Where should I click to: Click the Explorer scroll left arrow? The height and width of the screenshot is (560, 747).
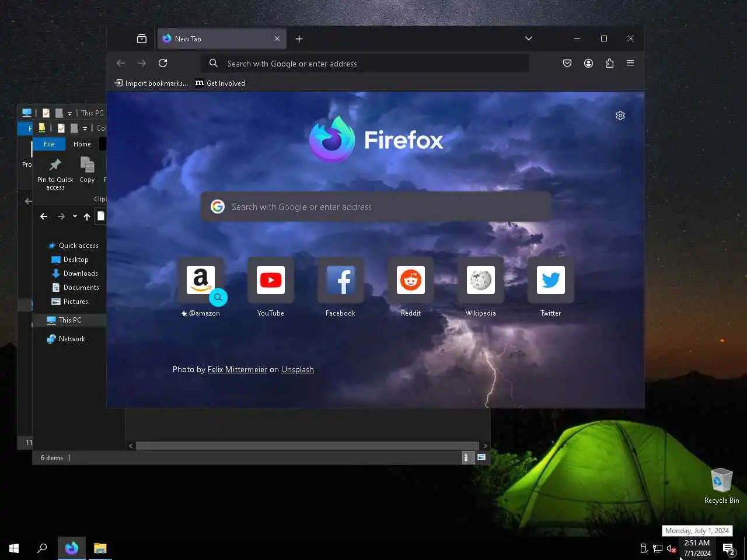pos(131,446)
